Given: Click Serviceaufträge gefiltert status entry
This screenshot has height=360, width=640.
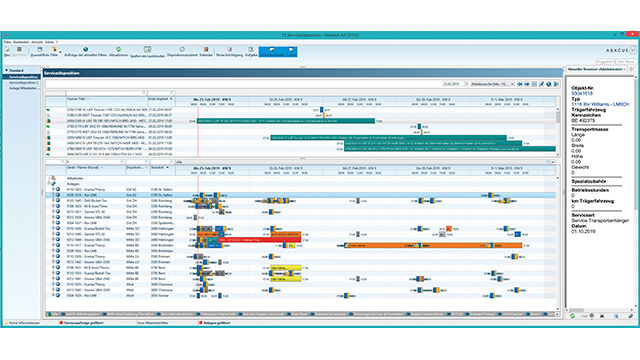Looking at the screenshot, I should (x=82, y=323).
